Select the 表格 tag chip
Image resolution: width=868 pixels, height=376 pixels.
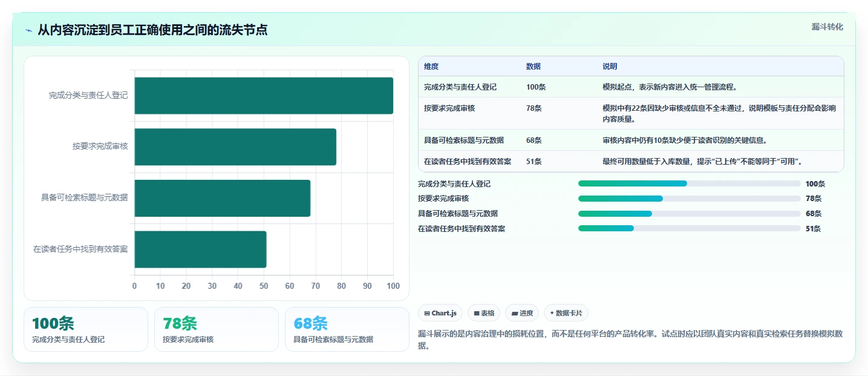click(x=484, y=313)
